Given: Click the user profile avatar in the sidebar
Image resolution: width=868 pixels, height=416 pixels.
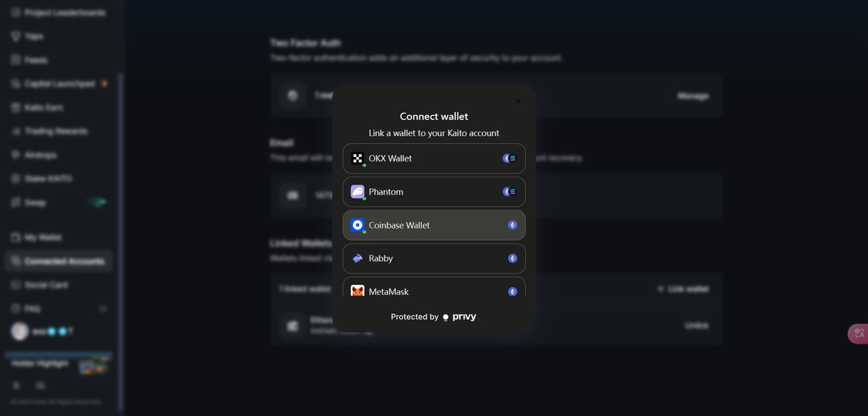Looking at the screenshot, I should 20,331.
